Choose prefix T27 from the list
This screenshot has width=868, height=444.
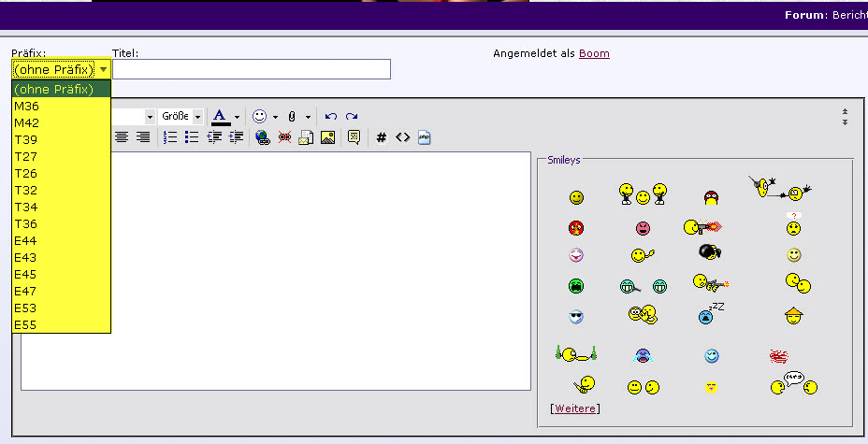62,156
